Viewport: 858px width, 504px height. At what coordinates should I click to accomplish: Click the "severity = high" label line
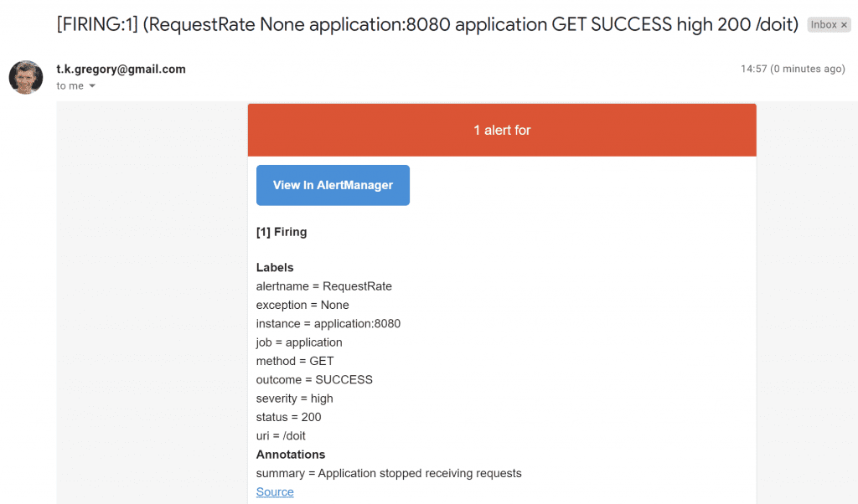point(294,399)
